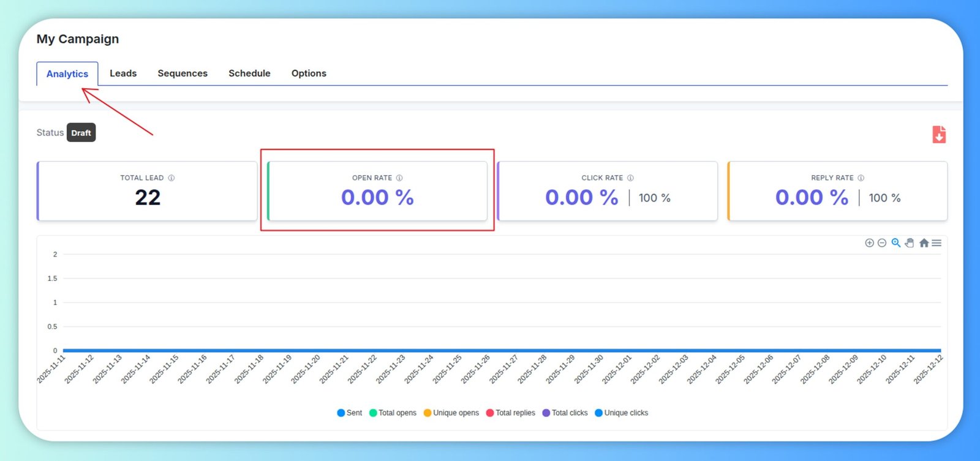
Task: Toggle the Total replies legend series
Action: (x=510, y=413)
